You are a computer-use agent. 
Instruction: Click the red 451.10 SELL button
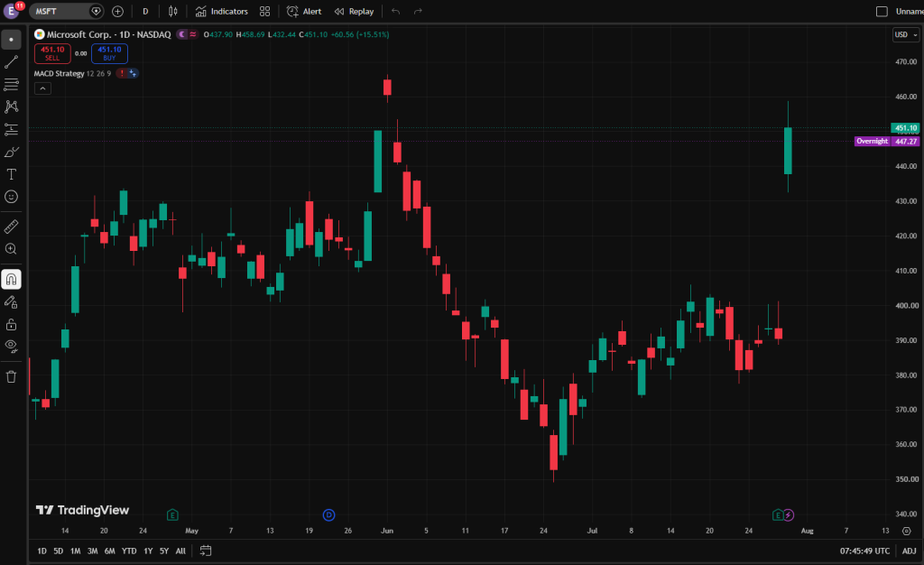52,53
